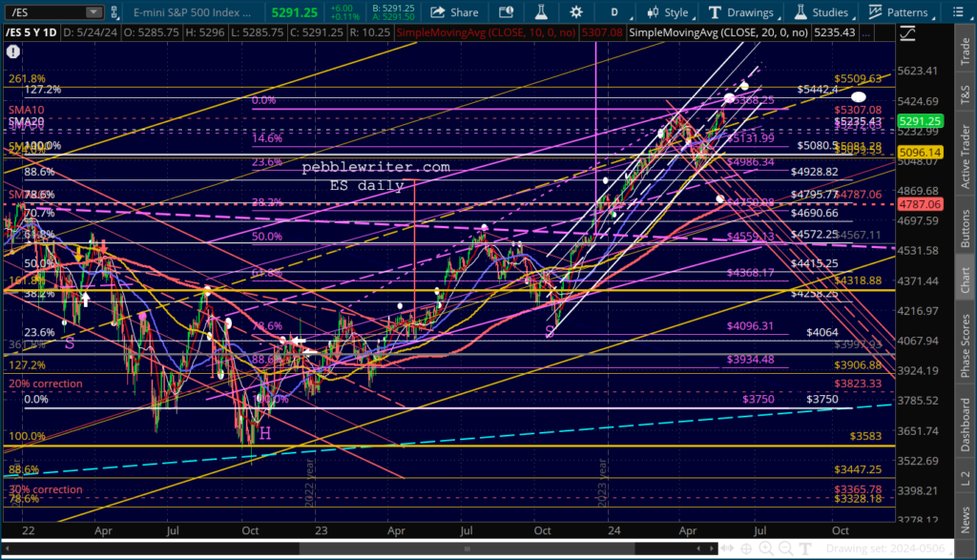
Task: Open the L2 side tab
Action: click(966, 478)
